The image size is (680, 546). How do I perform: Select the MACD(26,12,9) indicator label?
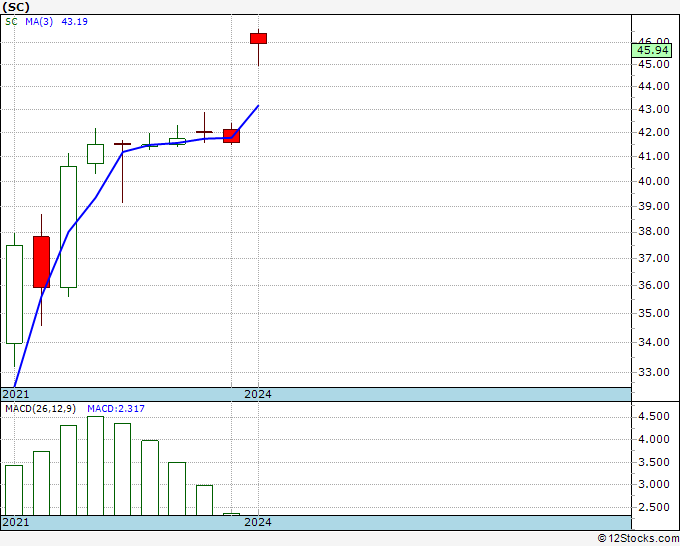40,409
